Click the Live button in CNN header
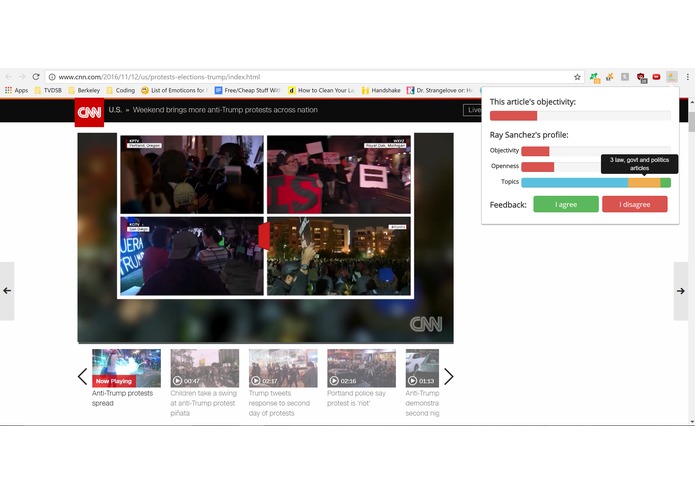This screenshot has width=695, height=494. click(472, 110)
